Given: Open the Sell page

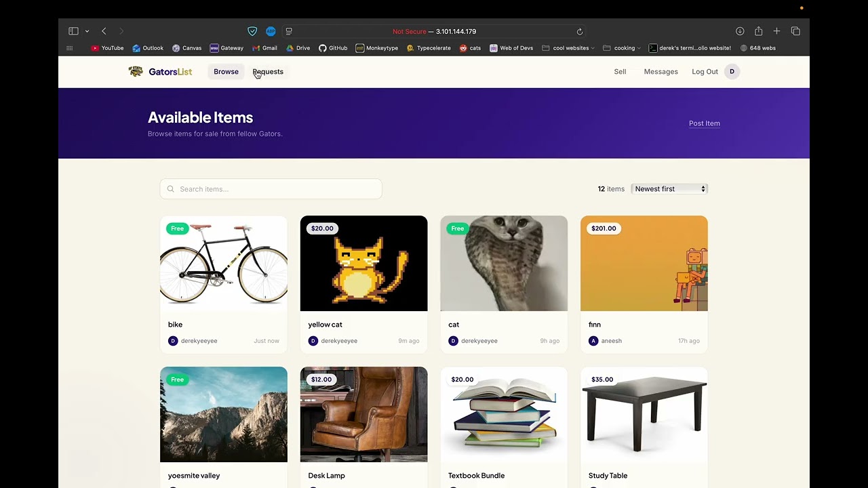Looking at the screenshot, I should [620, 72].
